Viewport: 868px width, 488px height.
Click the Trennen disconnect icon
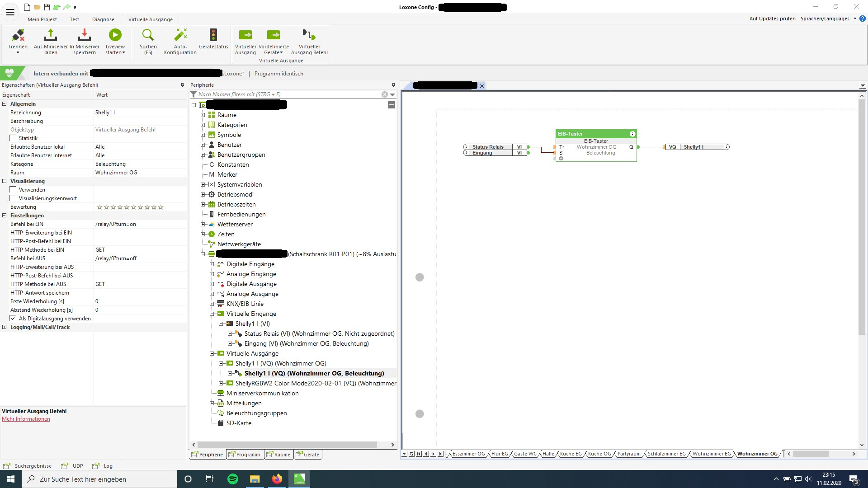pos(18,35)
